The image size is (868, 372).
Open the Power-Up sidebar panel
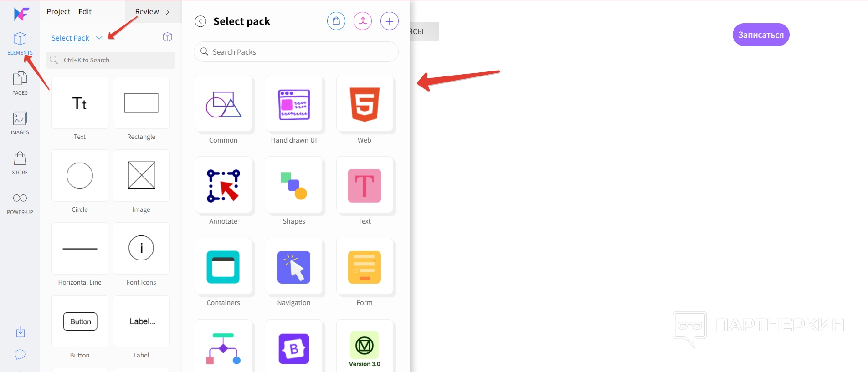[x=20, y=203]
